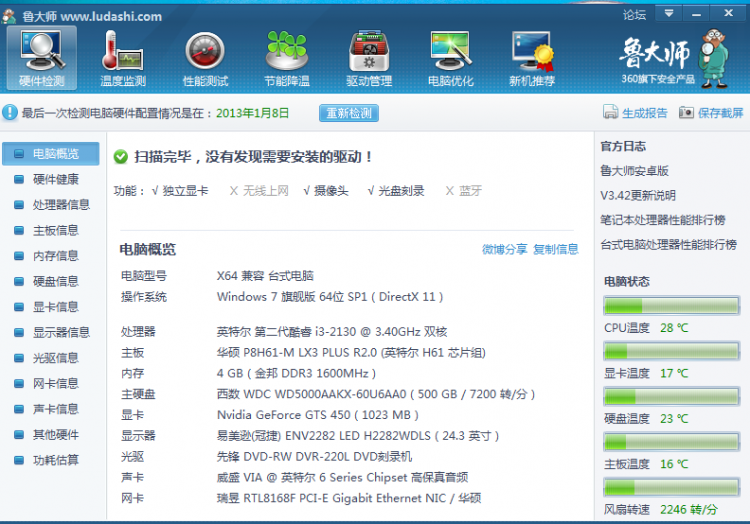
Task: Click the i3-2130 processor value
Action: [332, 331]
